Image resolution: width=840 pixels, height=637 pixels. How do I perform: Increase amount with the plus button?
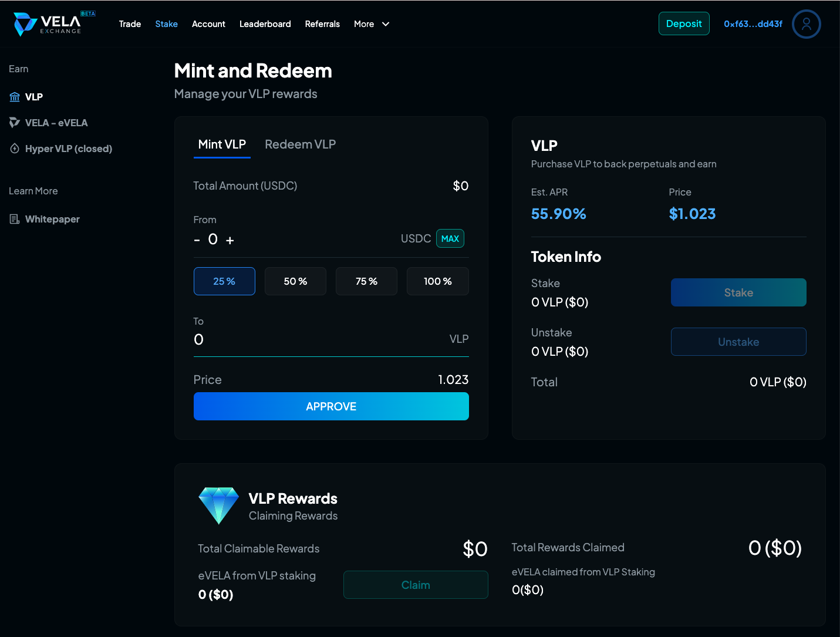tap(230, 240)
